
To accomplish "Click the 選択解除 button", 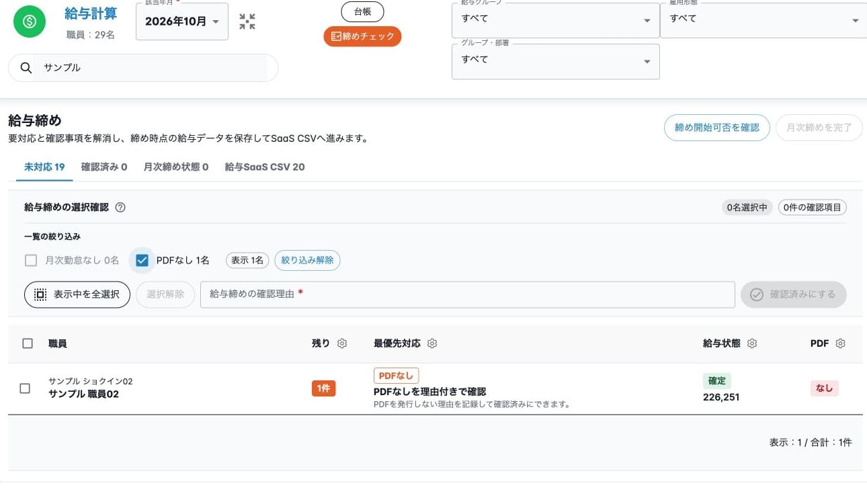I will click(165, 294).
